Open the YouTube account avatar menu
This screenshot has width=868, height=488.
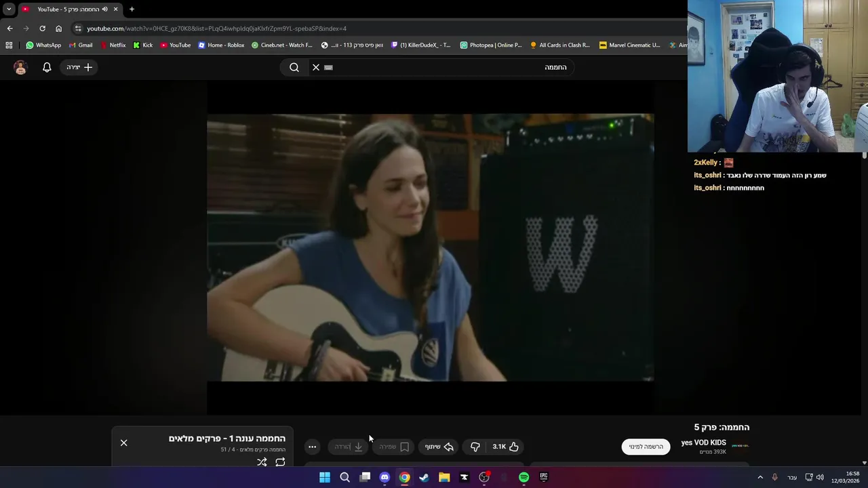(x=20, y=67)
